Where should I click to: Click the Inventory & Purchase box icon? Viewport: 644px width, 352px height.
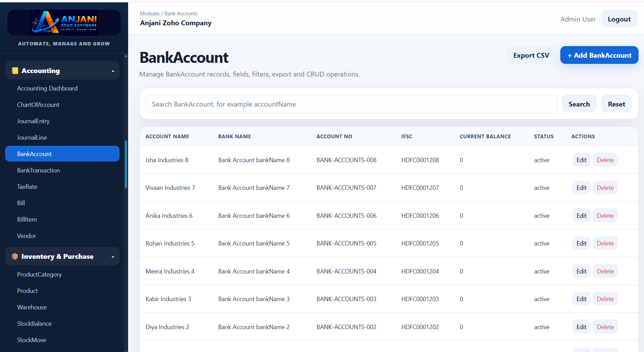tap(15, 256)
